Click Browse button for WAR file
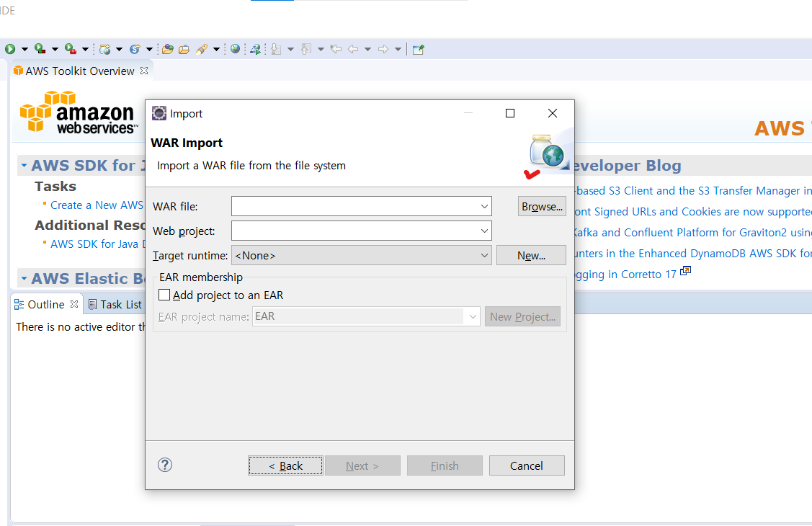This screenshot has width=812, height=526. pos(542,206)
